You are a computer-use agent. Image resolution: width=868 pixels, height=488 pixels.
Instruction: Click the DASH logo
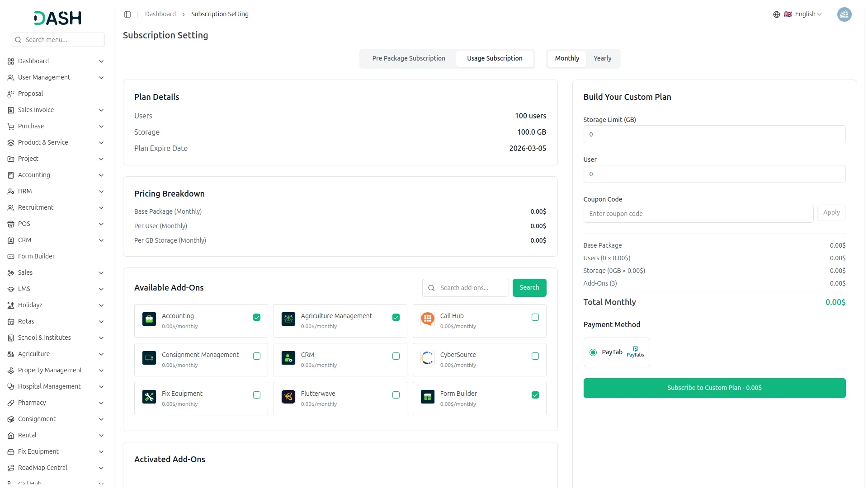58,18
